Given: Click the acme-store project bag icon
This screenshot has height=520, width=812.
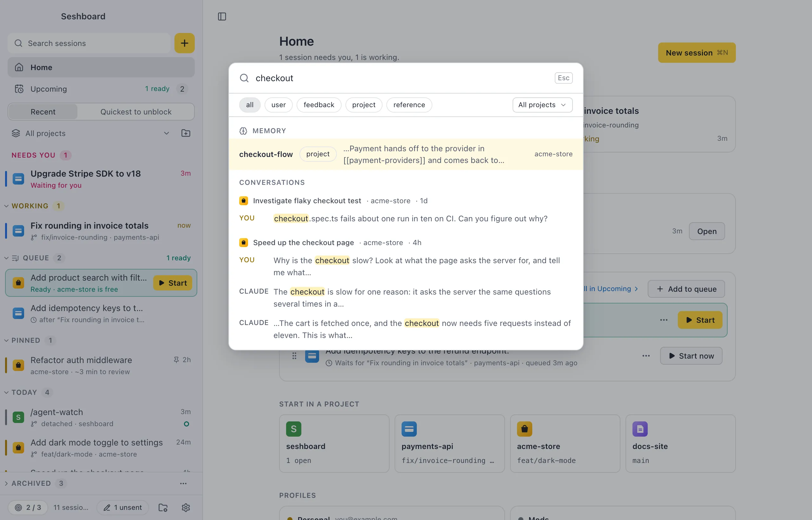Looking at the screenshot, I should pos(525,429).
